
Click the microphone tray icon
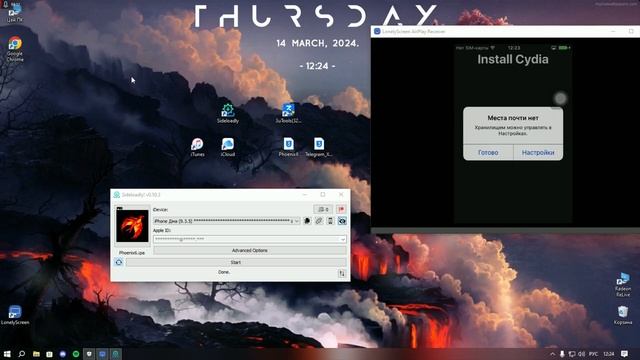tap(562, 354)
